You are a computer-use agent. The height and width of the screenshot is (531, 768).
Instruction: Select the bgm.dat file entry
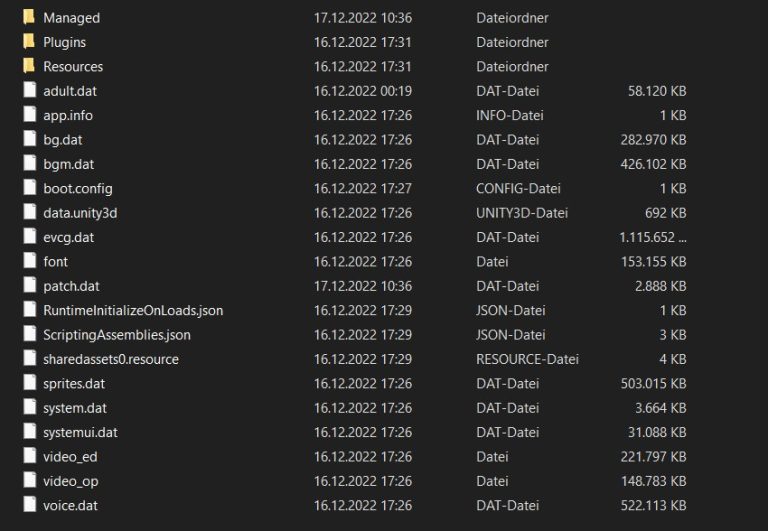68,164
